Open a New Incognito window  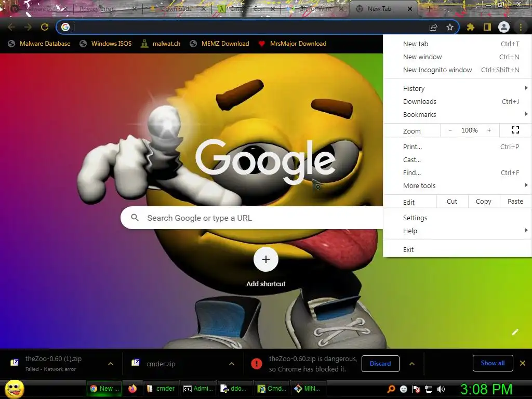coord(458,70)
